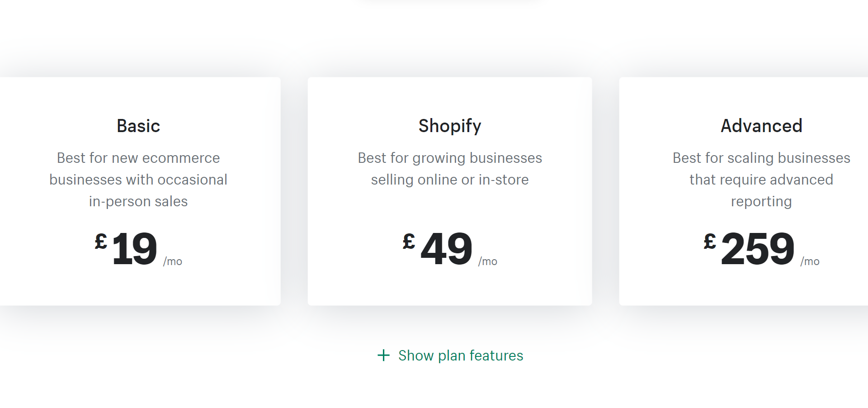Click the pound symbol on the Shopify price

coord(409,242)
